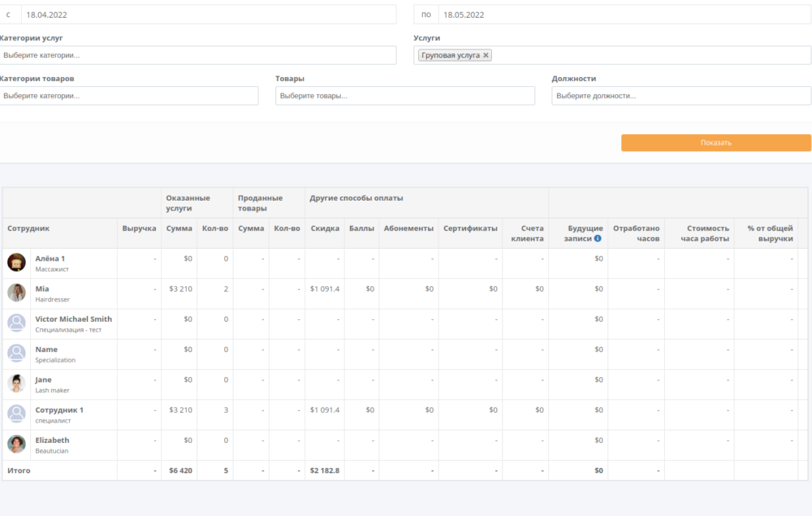Click the Lash maker position under Jane
Viewport: 812px width, 516px height.
tap(52, 391)
